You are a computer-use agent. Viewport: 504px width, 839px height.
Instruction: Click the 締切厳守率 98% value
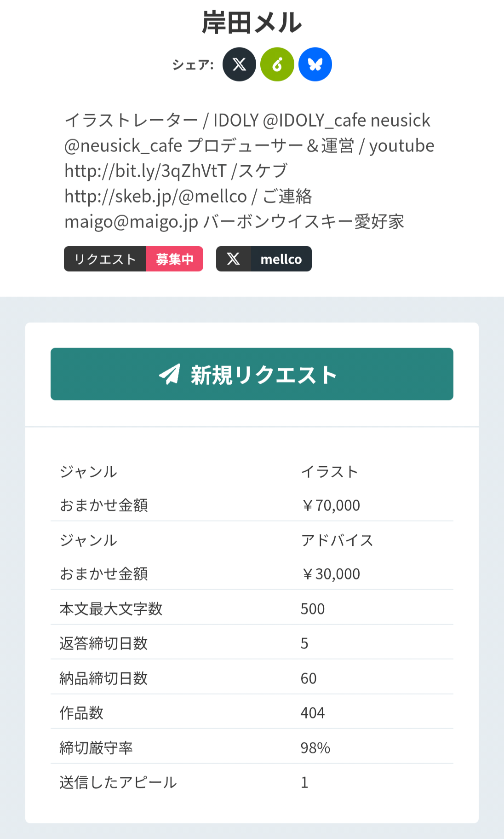[315, 748]
